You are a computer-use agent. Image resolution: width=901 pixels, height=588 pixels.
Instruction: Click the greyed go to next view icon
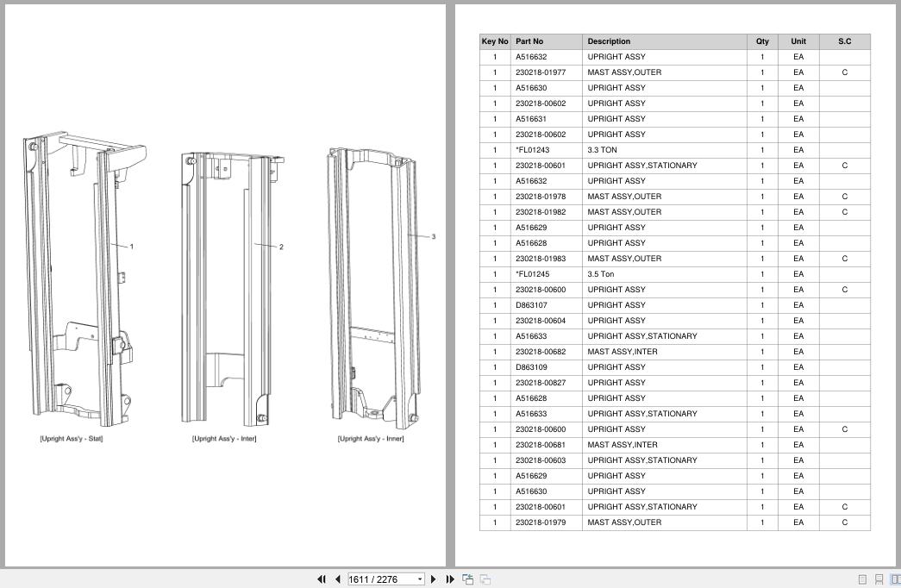(485, 579)
